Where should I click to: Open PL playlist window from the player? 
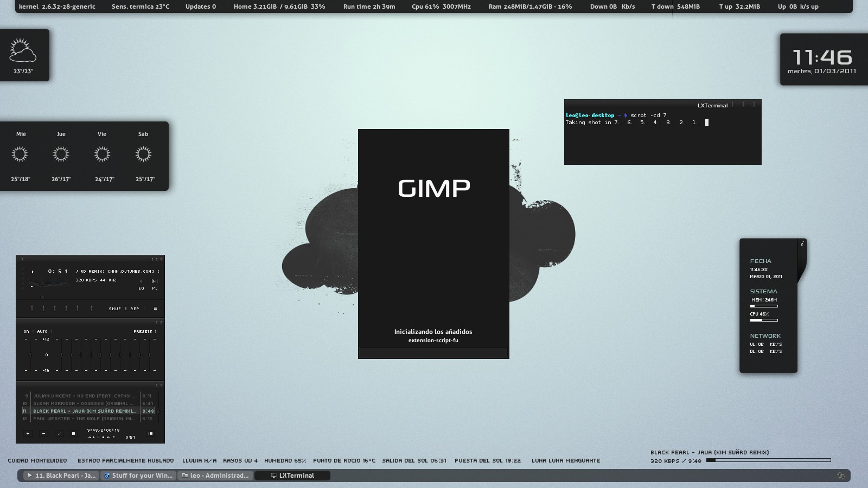(155, 288)
